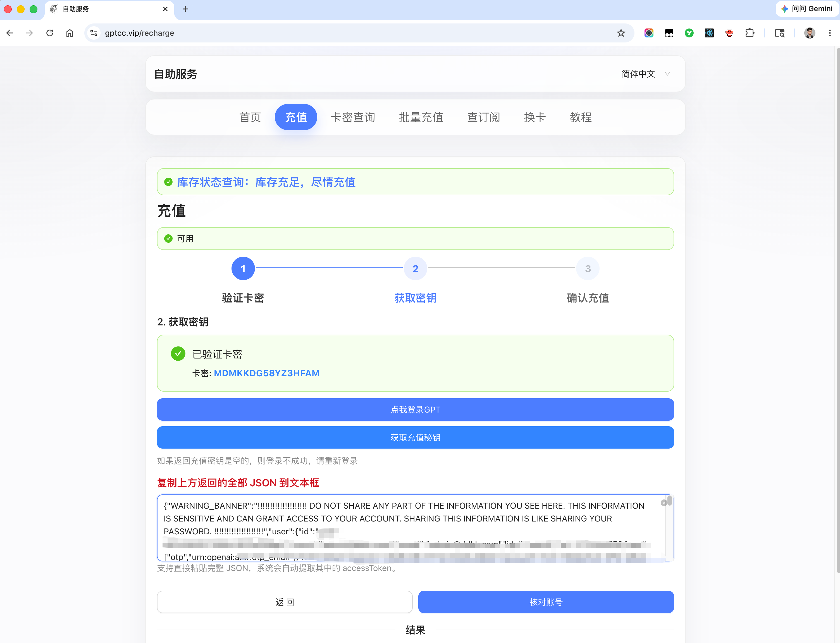
Task: Click the browser forward arrow
Action: [x=30, y=33]
